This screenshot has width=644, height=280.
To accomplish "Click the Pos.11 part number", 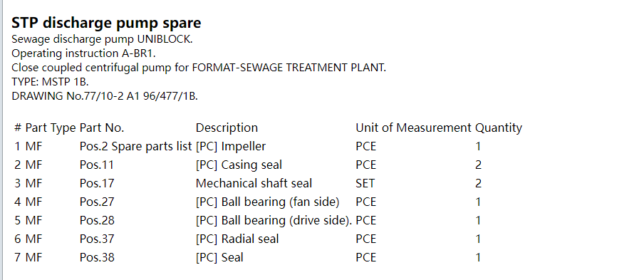I will pos(96,165).
